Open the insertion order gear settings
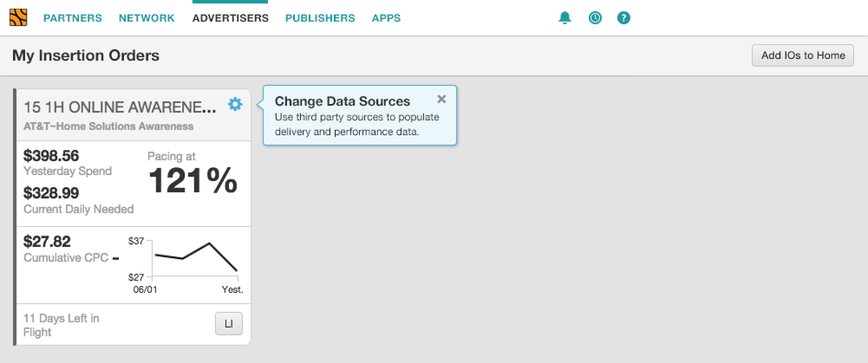Image resolution: width=868 pixels, height=363 pixels. (x=235, y=104)
